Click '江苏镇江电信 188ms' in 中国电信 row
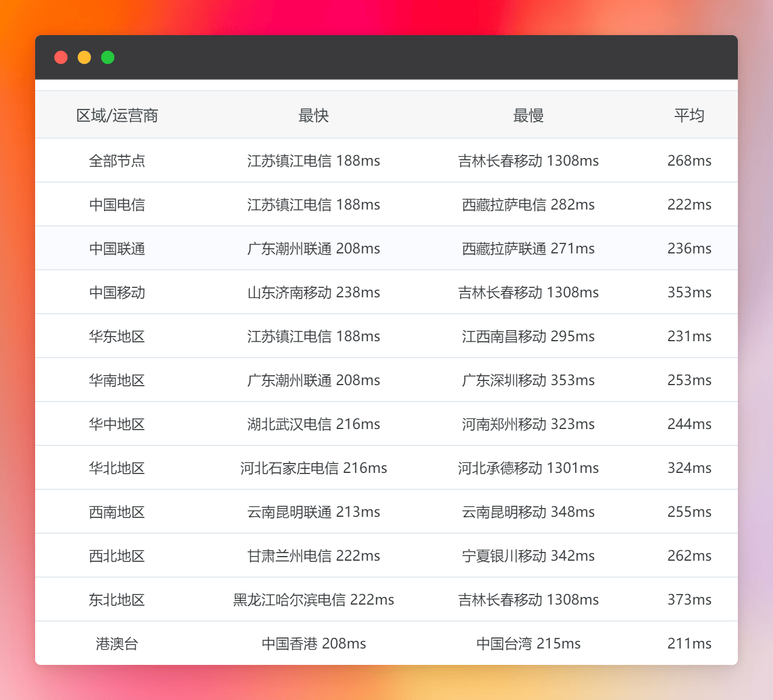 313,204
